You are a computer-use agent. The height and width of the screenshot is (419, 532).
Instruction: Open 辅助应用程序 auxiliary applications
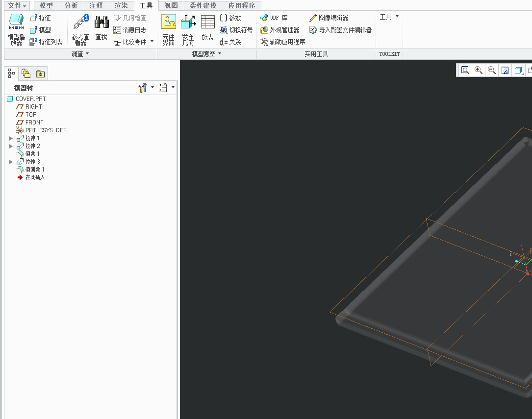point(283,42)
